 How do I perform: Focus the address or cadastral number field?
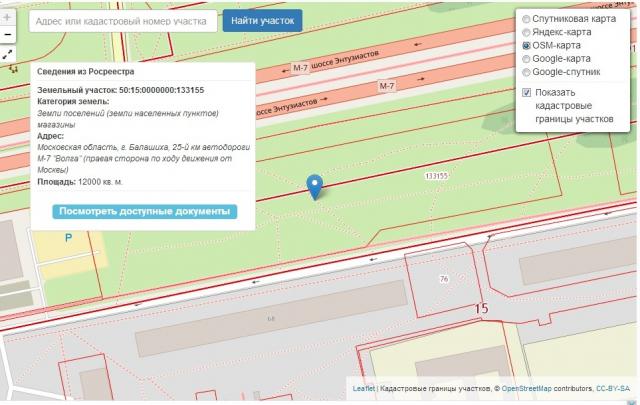[123, 21]
